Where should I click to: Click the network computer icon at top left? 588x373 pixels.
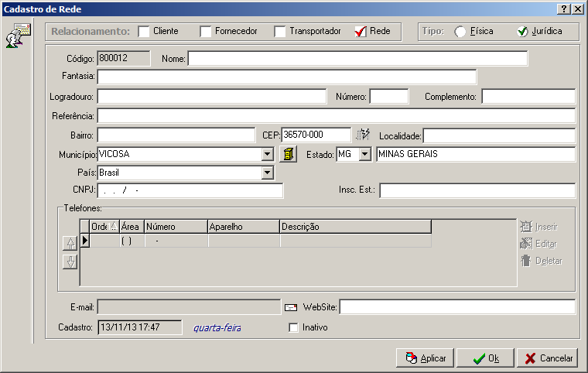pos(18,36)
